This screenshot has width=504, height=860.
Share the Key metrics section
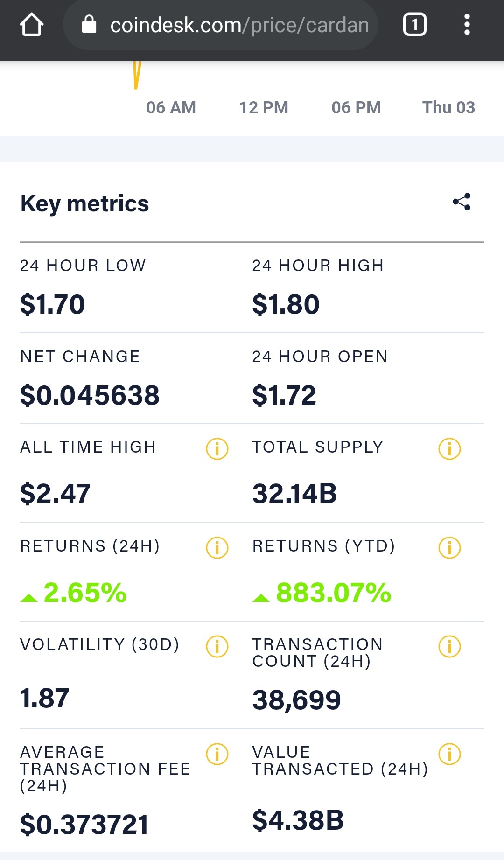[462, 202]
